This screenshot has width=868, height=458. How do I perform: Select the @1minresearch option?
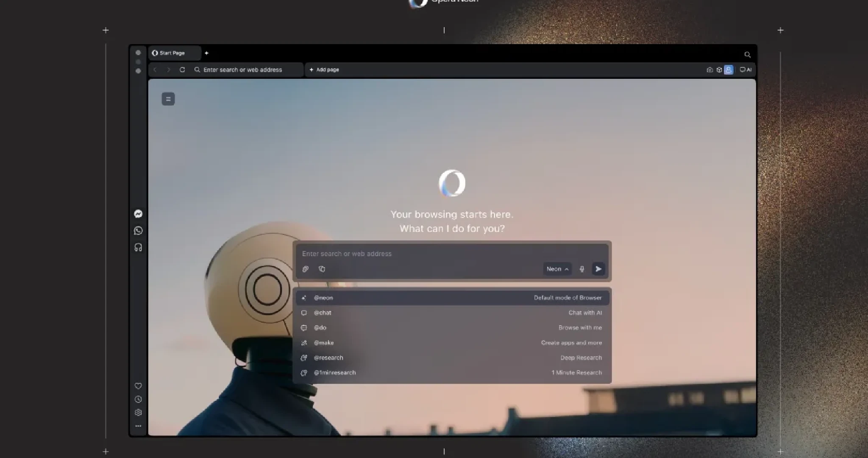[452, 373]
